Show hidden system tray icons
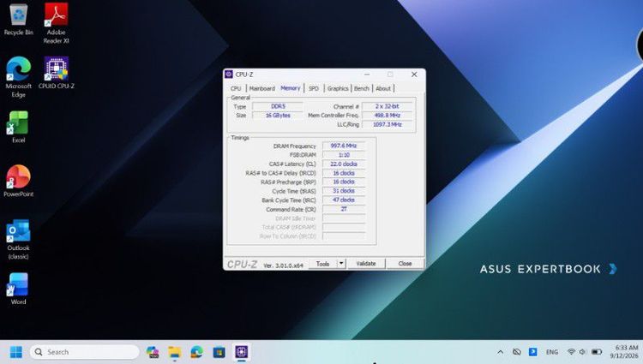Screen dimensions: 643x364 (501, 352)
